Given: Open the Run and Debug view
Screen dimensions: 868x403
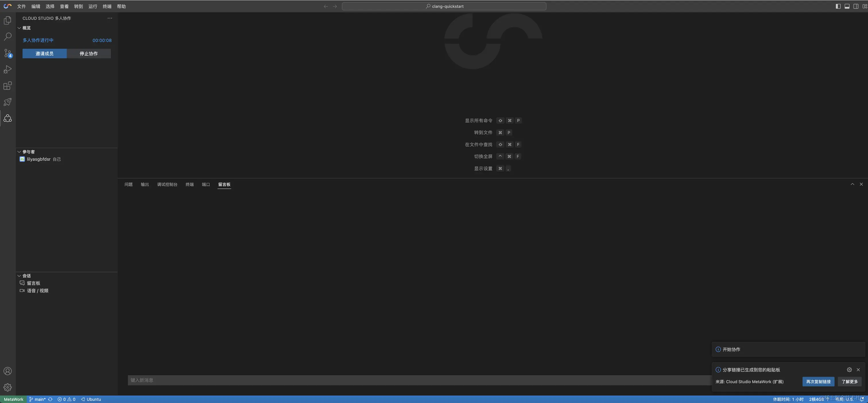Looking at the screenshot, I should coord(7,69).
